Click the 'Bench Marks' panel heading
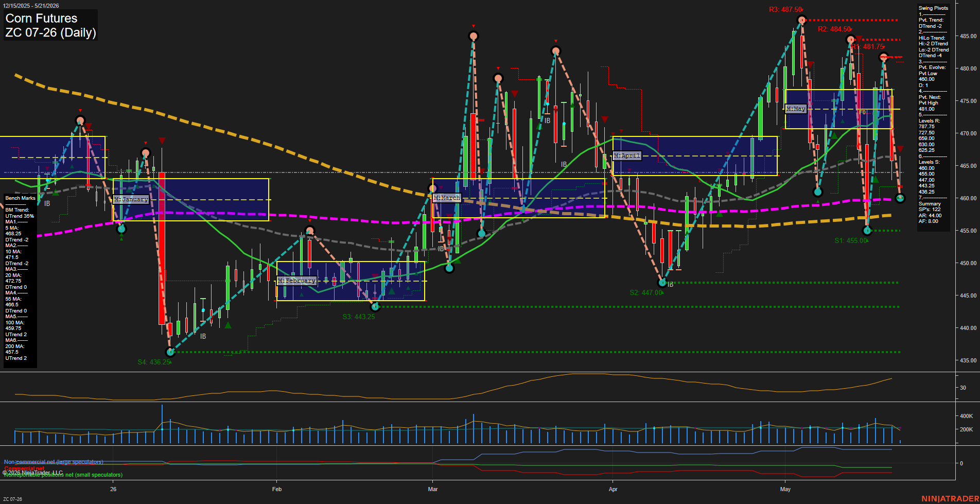 (21, 198)
